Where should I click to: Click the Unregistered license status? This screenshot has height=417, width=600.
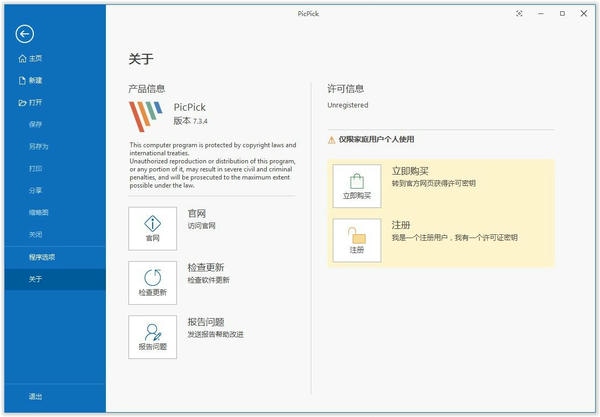(x=348, y=105)
